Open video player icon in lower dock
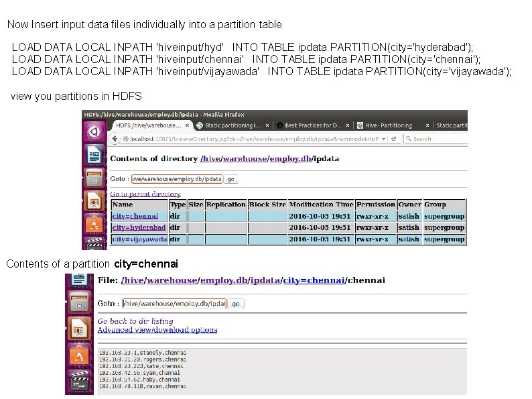The image size is (532, 399). (79, 382)
